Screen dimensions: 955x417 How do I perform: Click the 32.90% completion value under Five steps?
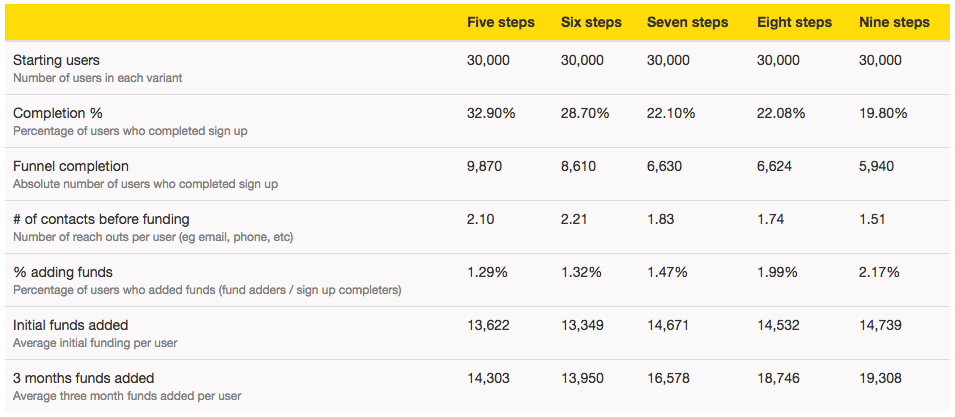491,113
